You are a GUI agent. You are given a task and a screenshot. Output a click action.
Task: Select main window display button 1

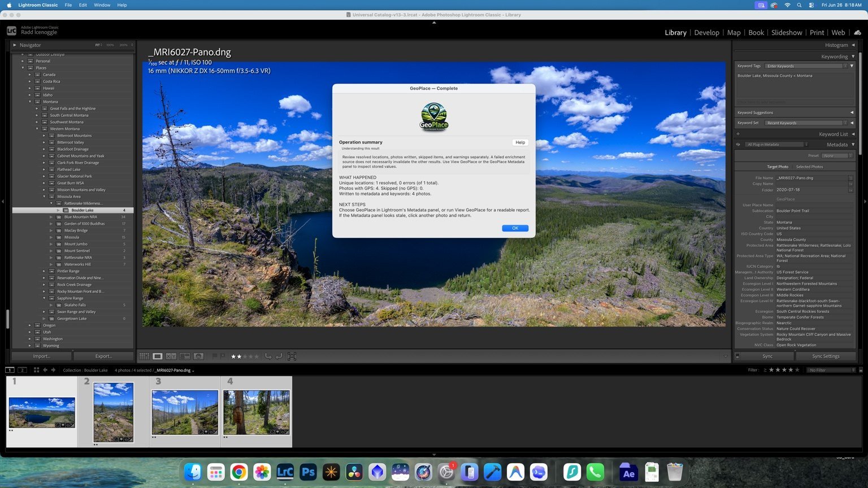point(10,370)
